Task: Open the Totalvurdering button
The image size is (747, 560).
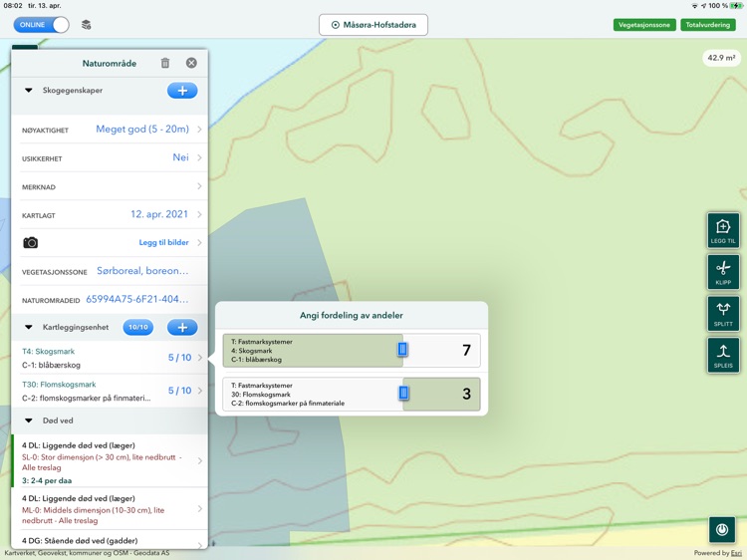Action: [x=707, y=25]
